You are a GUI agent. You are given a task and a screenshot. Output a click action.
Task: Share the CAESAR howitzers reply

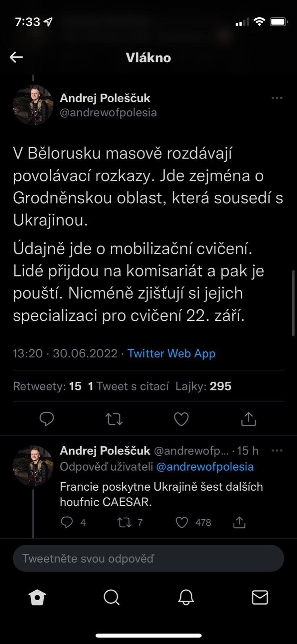(239, 522)
